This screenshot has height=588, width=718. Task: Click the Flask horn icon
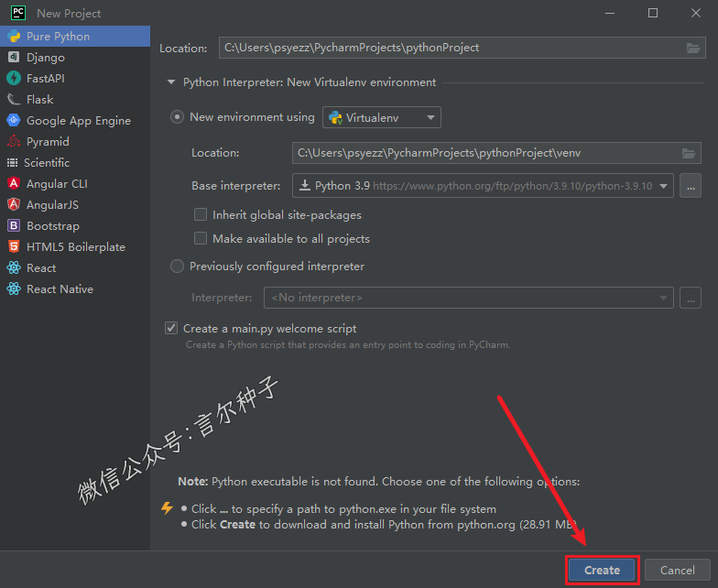click(x=14, y=99)
